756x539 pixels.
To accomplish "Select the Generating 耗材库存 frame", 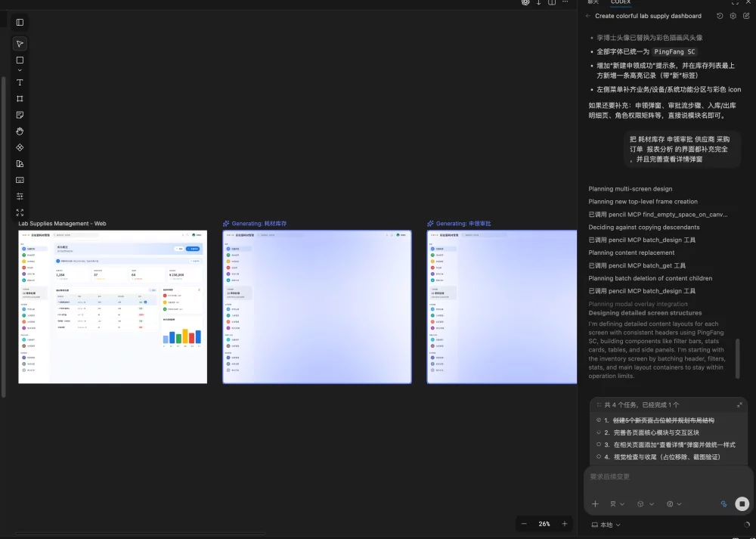I will [x=318, y=307].
